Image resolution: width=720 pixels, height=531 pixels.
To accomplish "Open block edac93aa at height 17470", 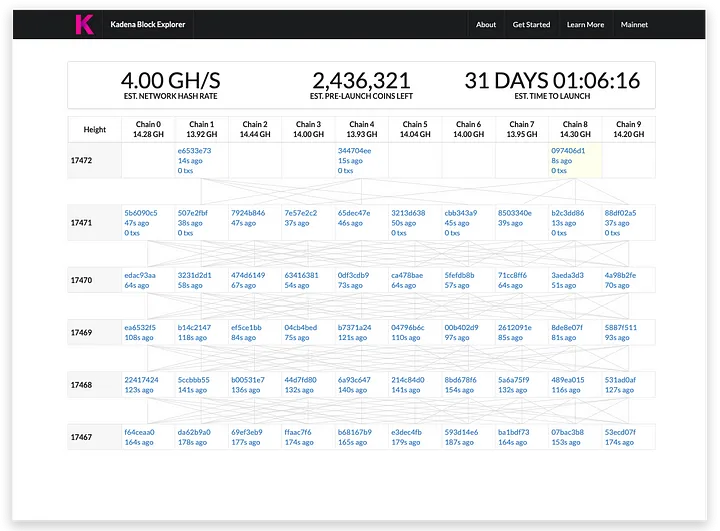I will coord(140,275).
